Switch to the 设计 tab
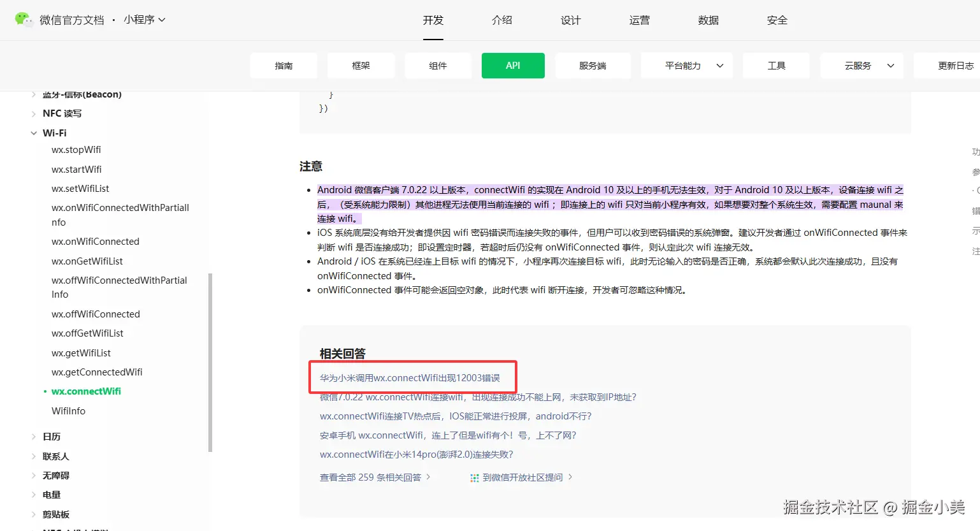 [x=570, y=20]
